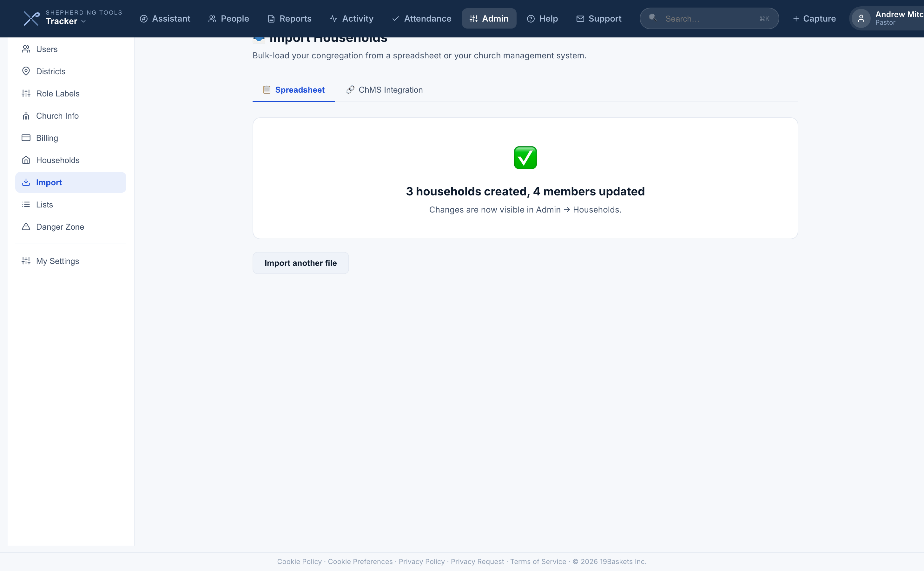Open the Assistant compass icon
Screen dimensions: 924x571
click(143, 18)
